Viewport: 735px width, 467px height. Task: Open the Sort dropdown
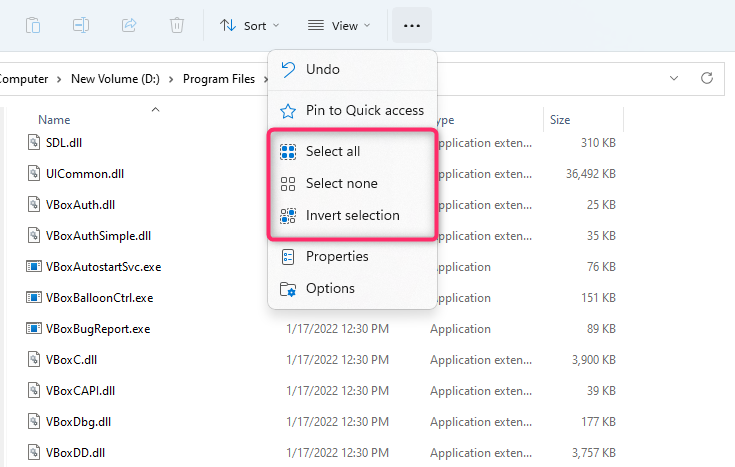pos(249,25)
